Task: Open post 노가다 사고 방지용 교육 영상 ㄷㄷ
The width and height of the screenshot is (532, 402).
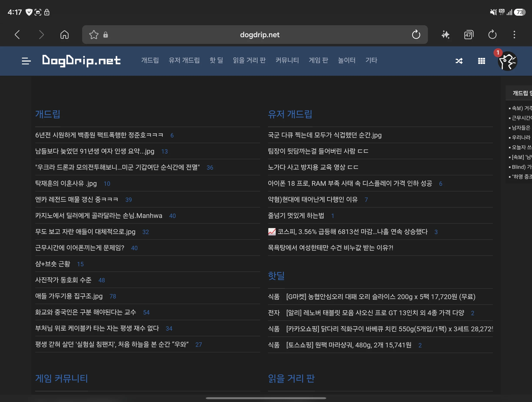Action: pos(313,167)
